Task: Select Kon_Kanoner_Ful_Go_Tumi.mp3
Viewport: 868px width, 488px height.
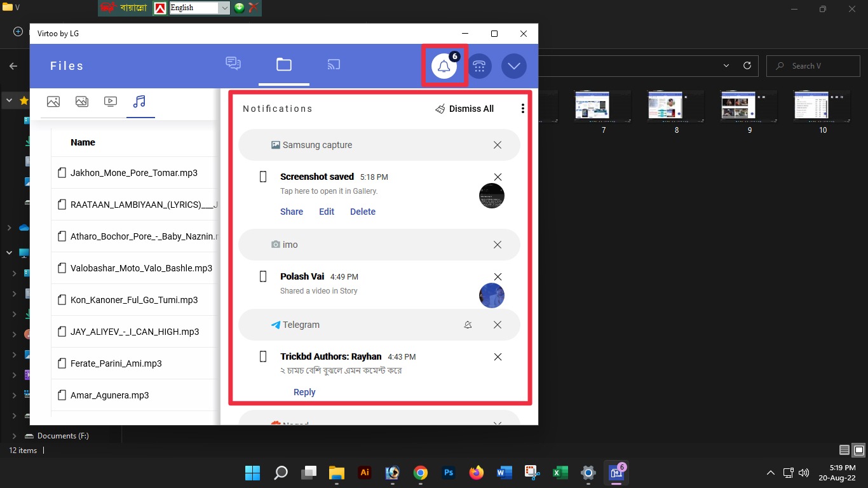Action: (x=135, y=300)
